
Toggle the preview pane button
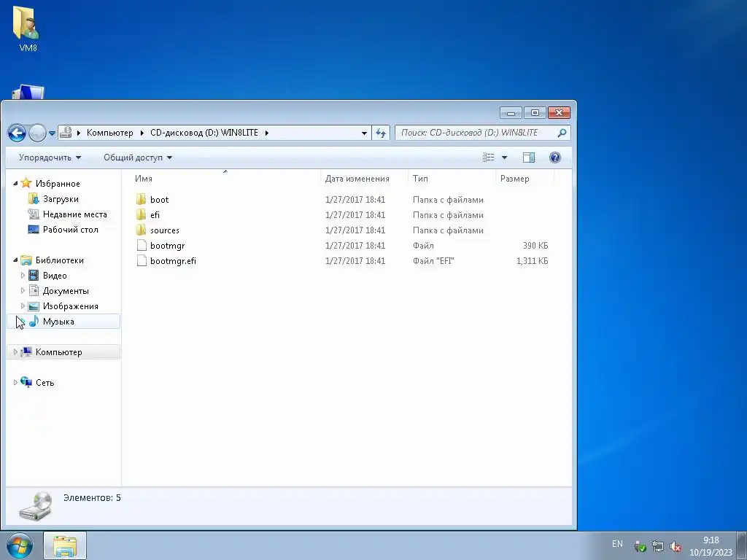(529, 157)
